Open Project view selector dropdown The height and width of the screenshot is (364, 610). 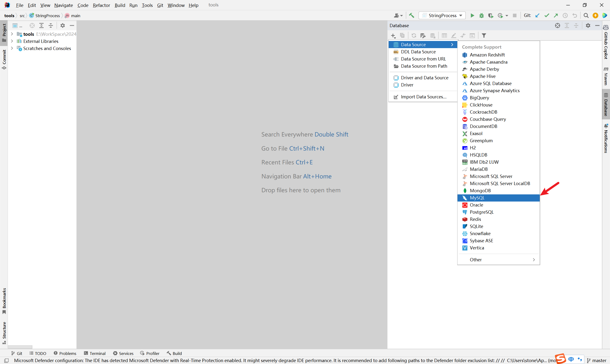click(17, 25)
